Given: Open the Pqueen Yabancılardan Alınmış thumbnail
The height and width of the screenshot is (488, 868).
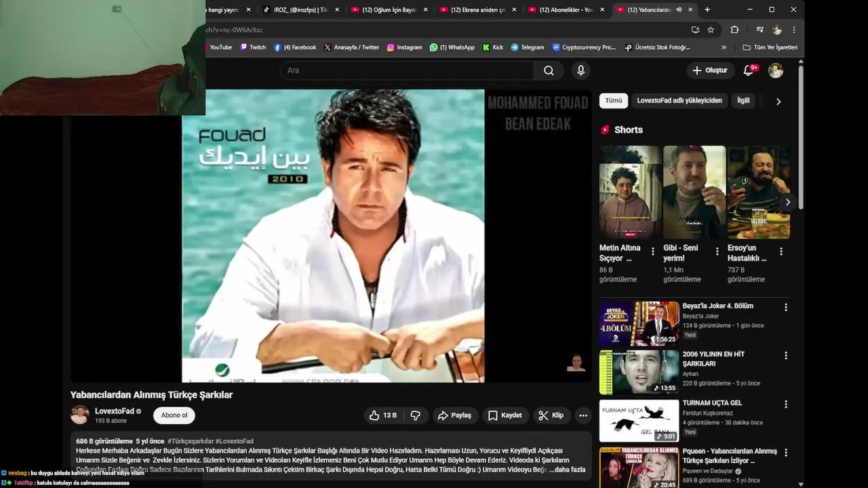Looking at the screenshot, I should [x=639, y=468].
